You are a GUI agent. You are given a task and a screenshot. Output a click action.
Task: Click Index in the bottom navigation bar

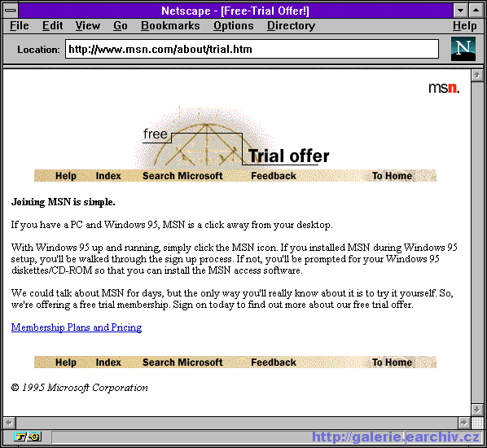click(108, 362)
